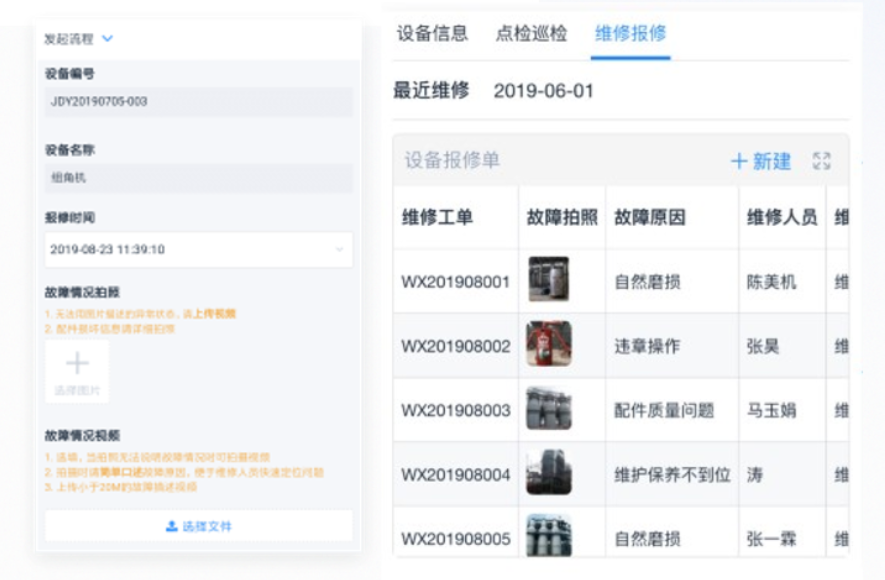Click the 自然磨损 cell for WX201908001
The image size is (885, 580).
[647, 282]
